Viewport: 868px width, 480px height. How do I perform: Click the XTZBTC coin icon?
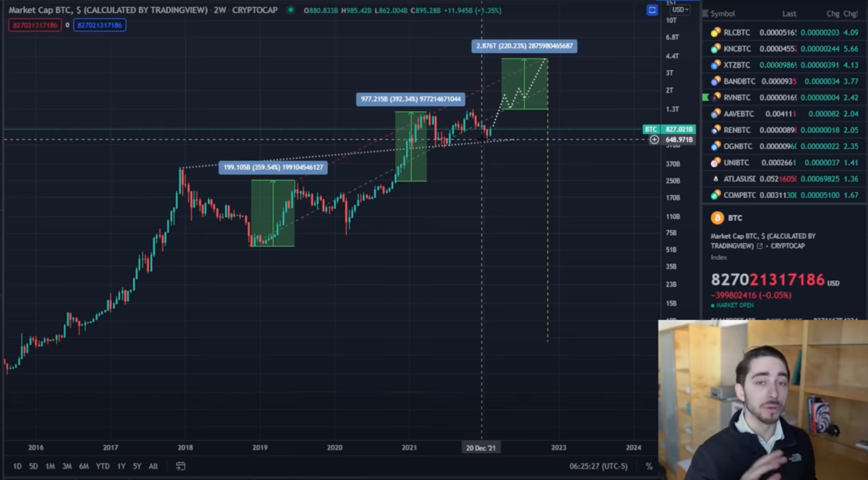coord(716,65)
